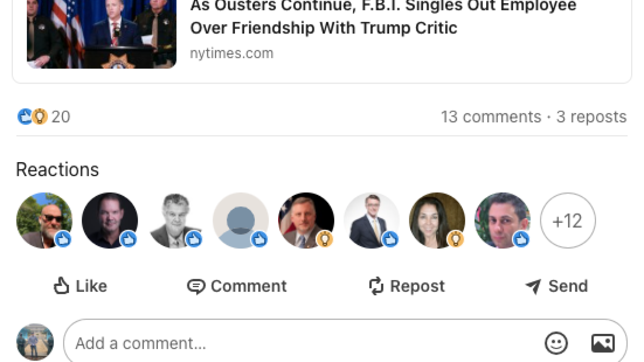
Task: Open the long-haired woman reactor's profile
Action: (x=437, y=220)
